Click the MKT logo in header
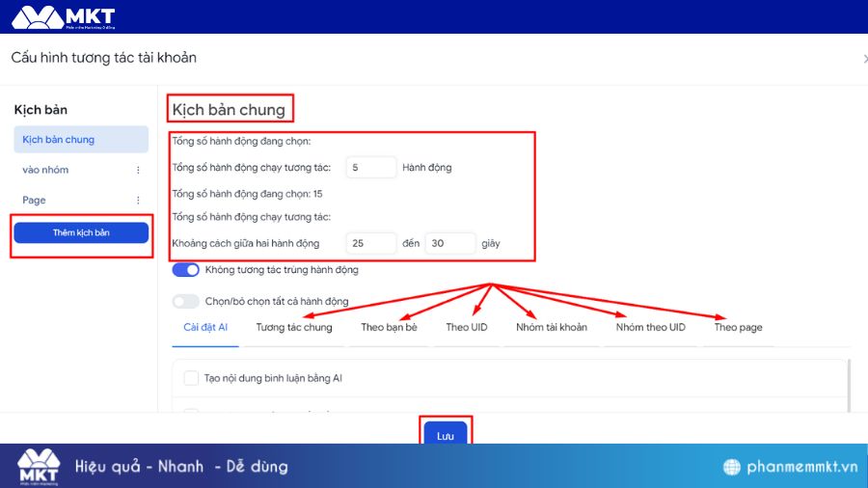Viewport: 868px width, 488px height. pyautogui.click(x=63, y=17)
